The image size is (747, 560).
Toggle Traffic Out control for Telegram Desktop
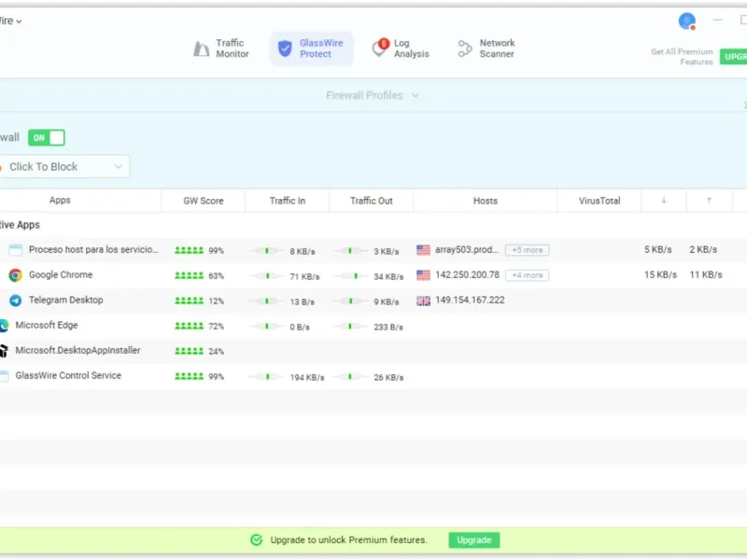point(351,301)
